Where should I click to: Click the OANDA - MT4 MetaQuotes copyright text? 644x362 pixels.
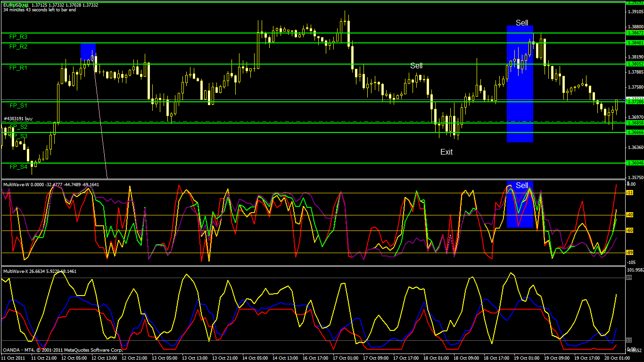pos(63,350)
